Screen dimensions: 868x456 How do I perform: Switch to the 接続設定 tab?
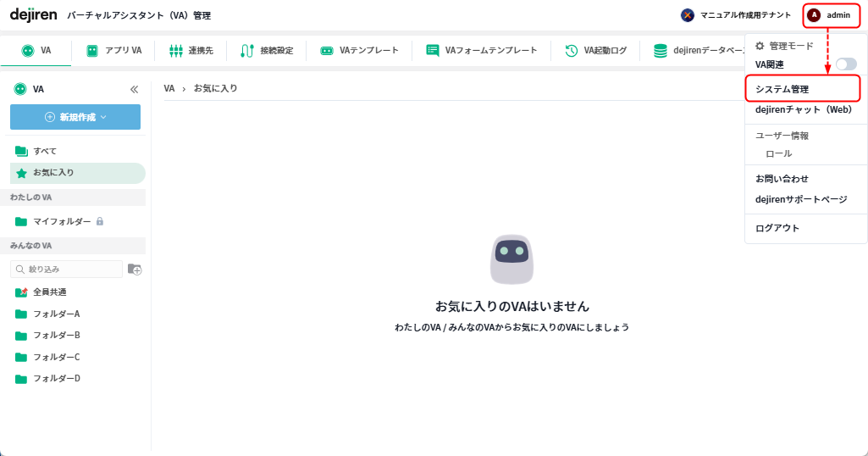(267, 51)
